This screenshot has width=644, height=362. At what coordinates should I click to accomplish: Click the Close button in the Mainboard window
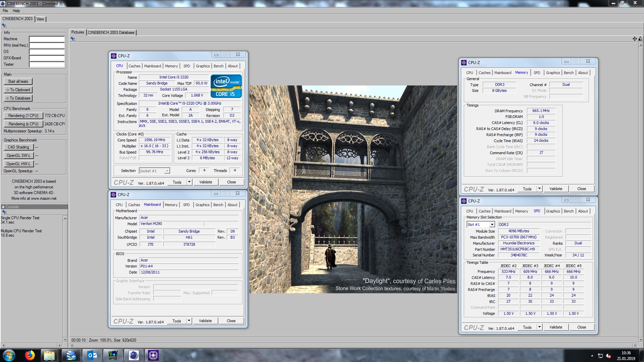click(x=231, y=321)
